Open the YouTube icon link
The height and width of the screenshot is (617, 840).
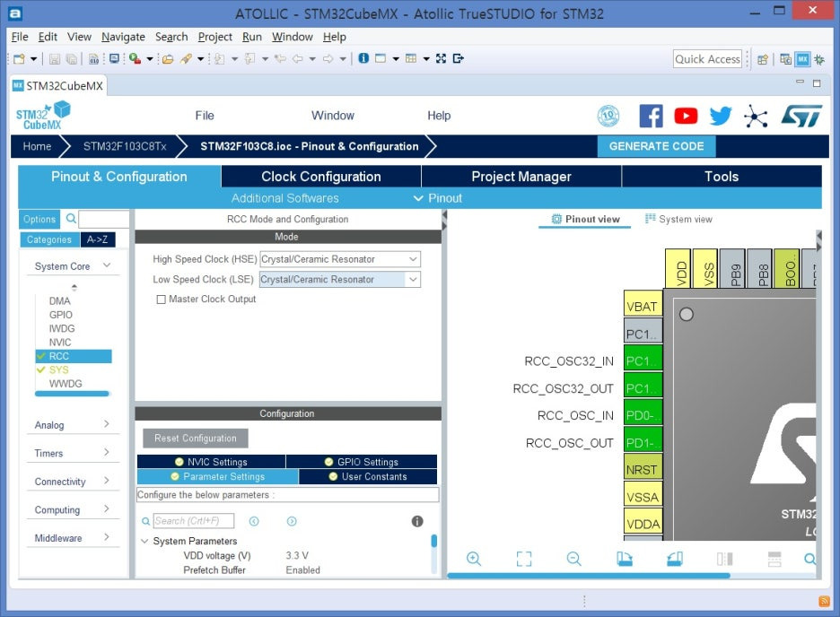tap(686, 116)
